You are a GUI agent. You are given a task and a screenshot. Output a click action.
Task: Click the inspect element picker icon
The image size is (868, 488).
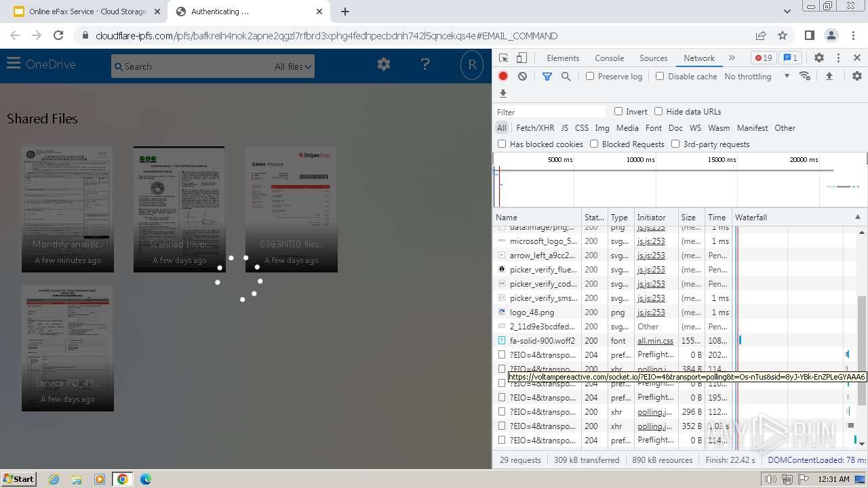503,58
